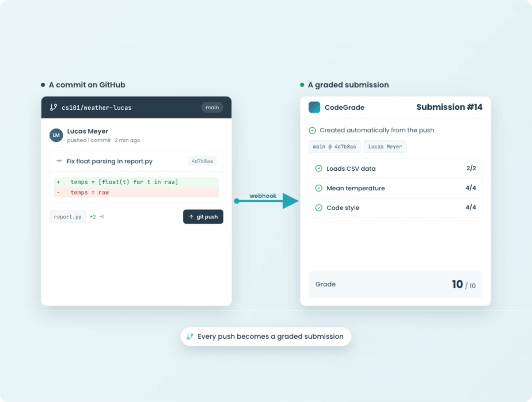Click the main branch badge in repo header
This screenshot has width=532, height=402.
coord(212,107)
